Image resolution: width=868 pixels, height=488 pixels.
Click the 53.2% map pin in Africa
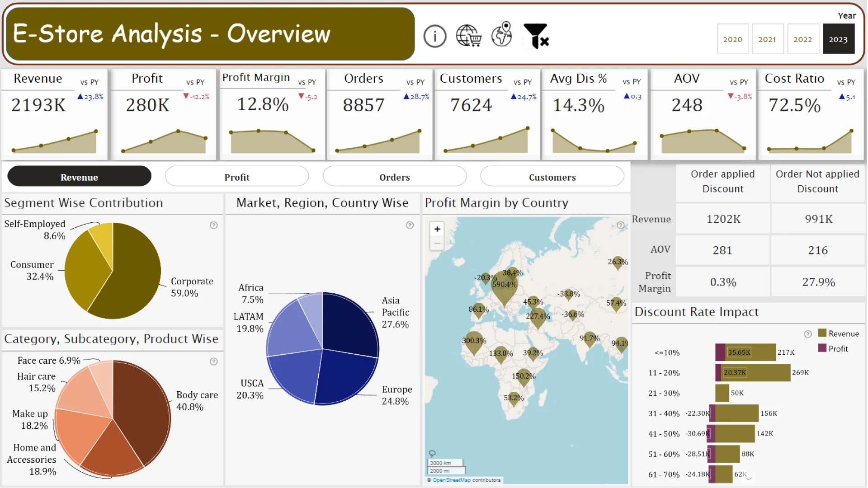pos(514,399)
